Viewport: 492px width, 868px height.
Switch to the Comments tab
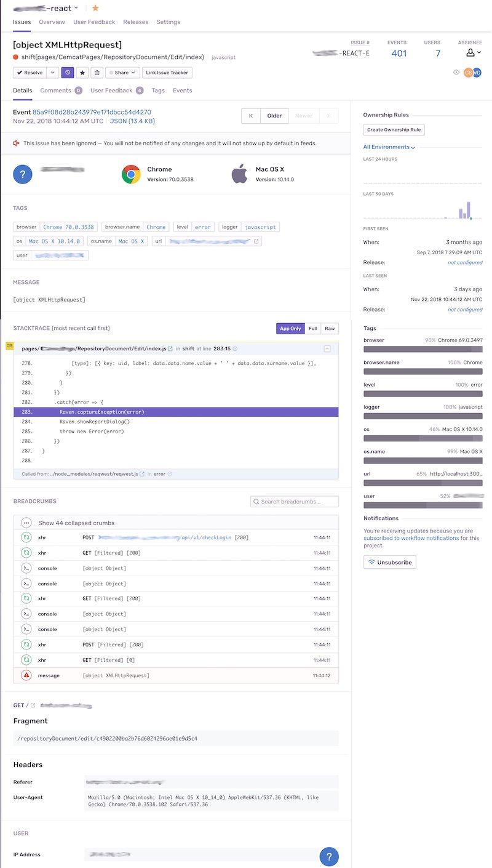(x=61, y=90)
